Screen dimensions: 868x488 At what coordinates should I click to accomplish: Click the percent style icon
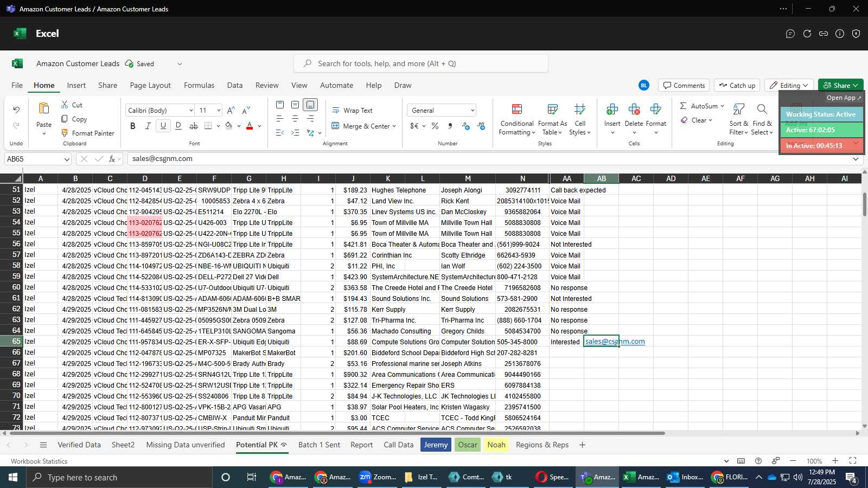tap(435, 126)
